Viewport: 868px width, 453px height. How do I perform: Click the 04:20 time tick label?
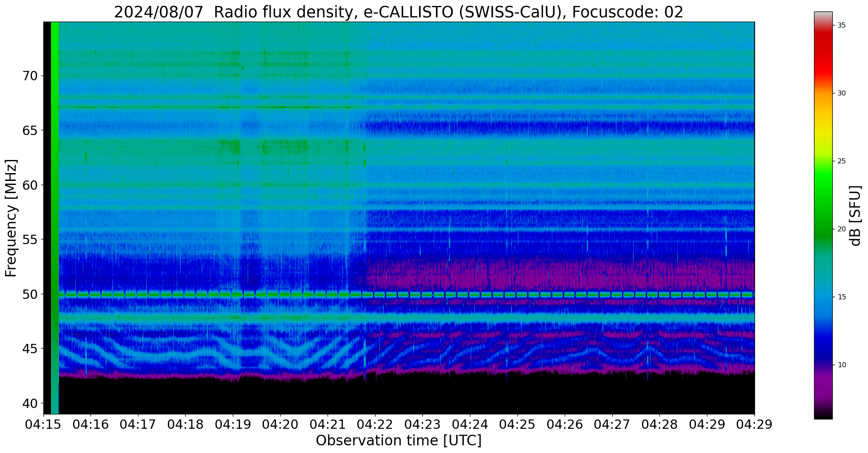(280, 425)
